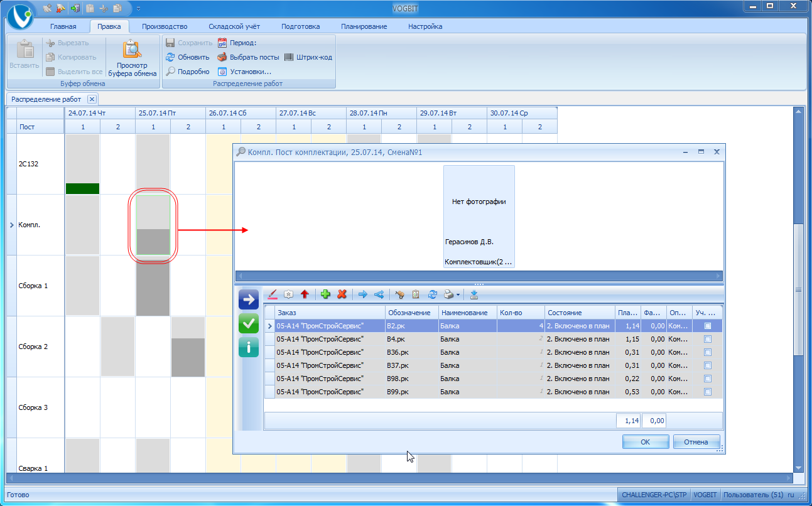Image resolution: width=812 pixels, height=506 pixels.
Task: Click the green checkmark side button
Action: (249, 323)
